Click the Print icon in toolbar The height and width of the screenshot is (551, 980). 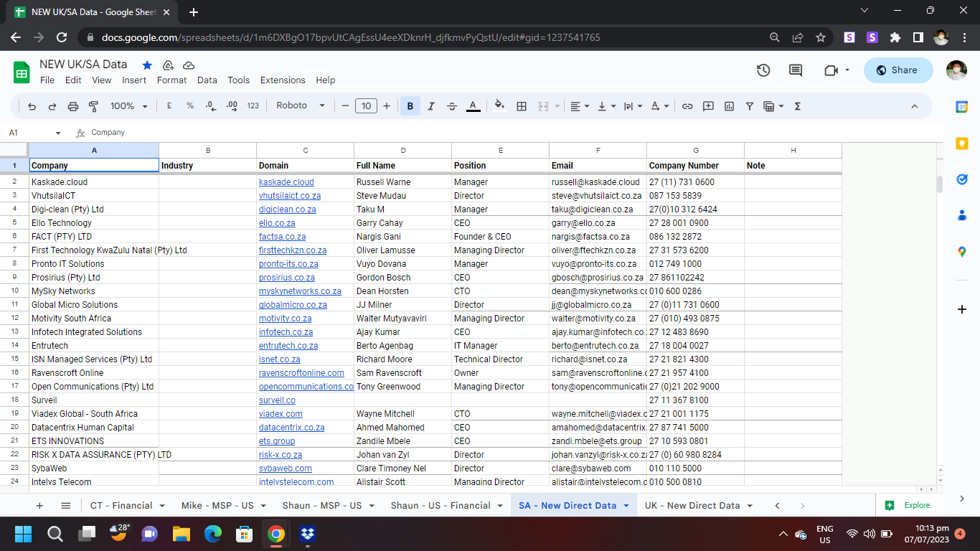tap(72, 106)
